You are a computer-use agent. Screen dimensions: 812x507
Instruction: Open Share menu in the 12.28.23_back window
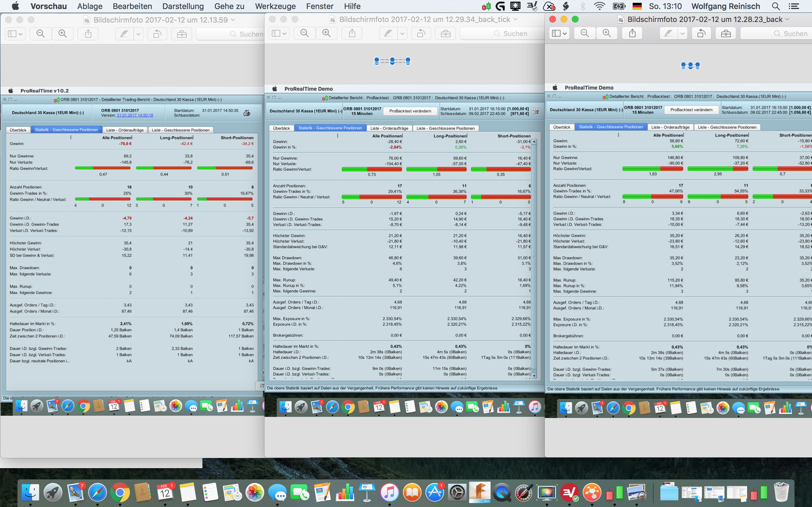(632, 34)
